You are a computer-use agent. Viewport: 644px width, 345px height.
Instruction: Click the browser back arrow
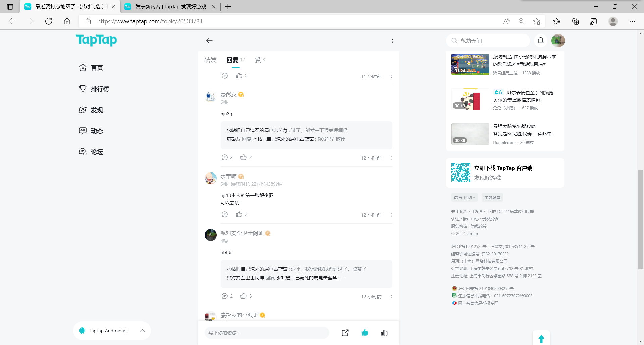[12, 21]
